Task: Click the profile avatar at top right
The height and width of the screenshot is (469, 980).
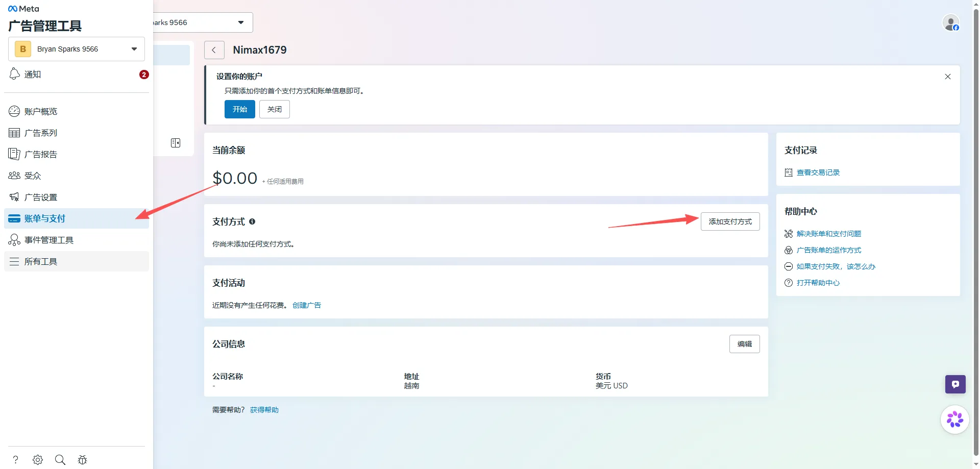Action: coord(951,23)
